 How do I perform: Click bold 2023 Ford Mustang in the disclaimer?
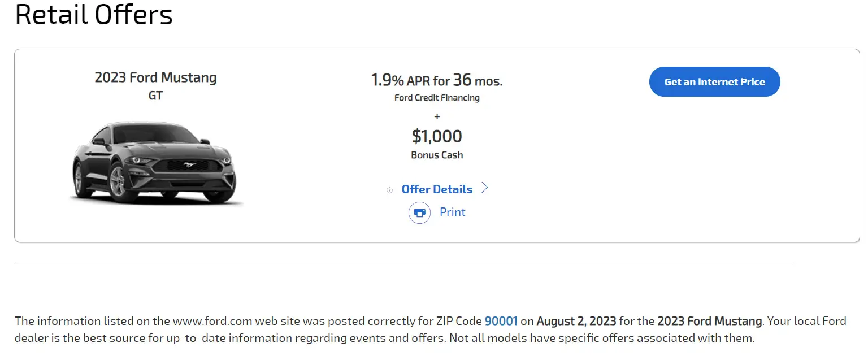710,322
